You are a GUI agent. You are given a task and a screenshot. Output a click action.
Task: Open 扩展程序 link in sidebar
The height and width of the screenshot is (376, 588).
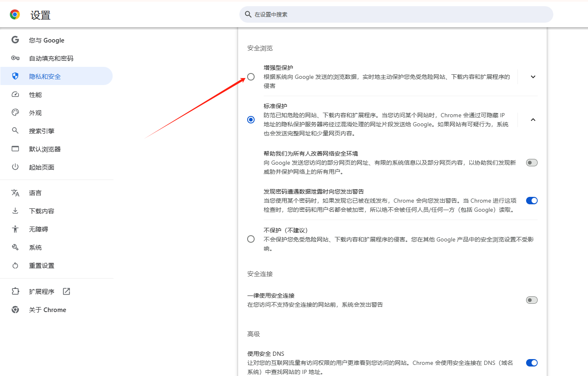57,291
